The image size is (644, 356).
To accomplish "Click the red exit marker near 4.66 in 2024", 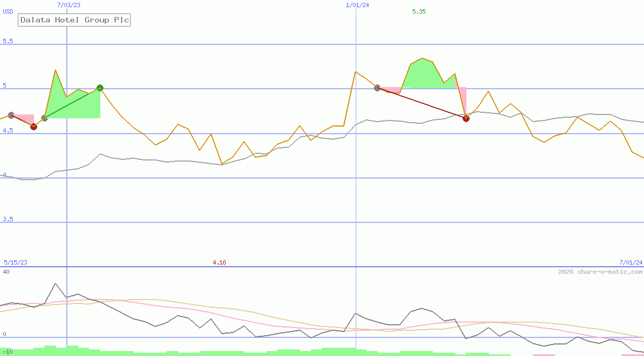I will (466, 118).
